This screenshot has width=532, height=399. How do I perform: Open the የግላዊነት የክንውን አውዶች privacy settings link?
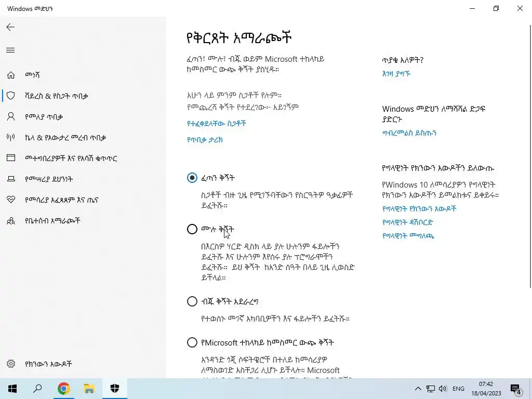coord(419,209)
